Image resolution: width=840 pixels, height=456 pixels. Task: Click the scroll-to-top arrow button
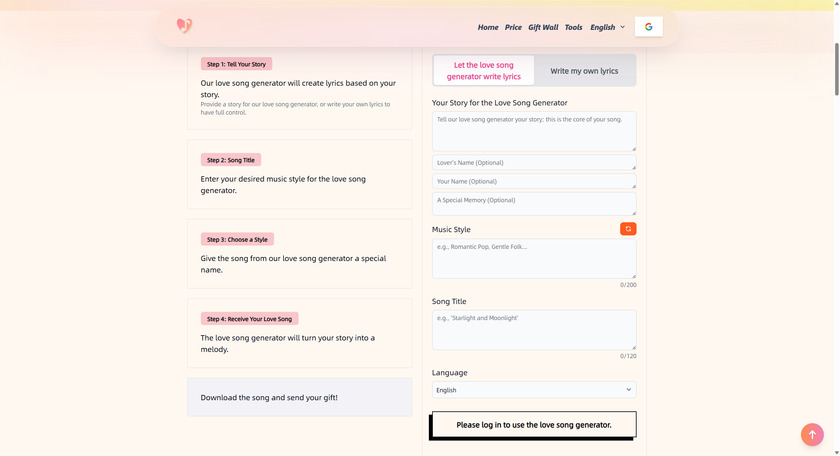pyautogui.click(x=812, y=434)
